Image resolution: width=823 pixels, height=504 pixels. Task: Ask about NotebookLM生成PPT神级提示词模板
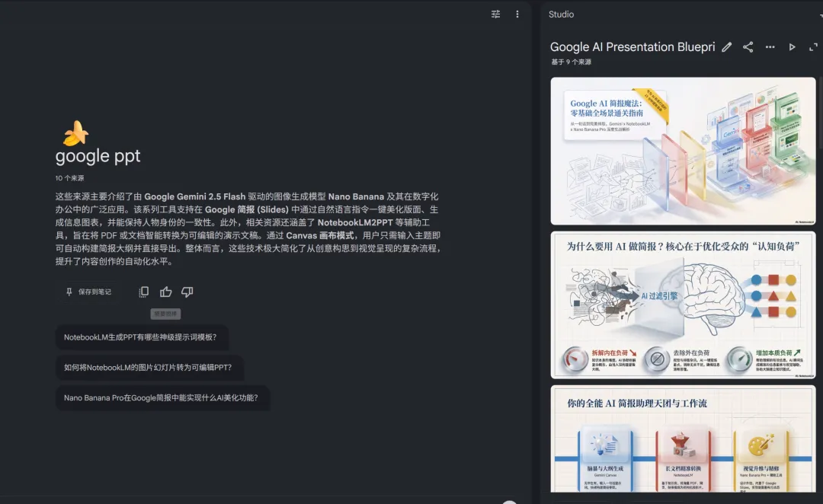coord(141,337)
